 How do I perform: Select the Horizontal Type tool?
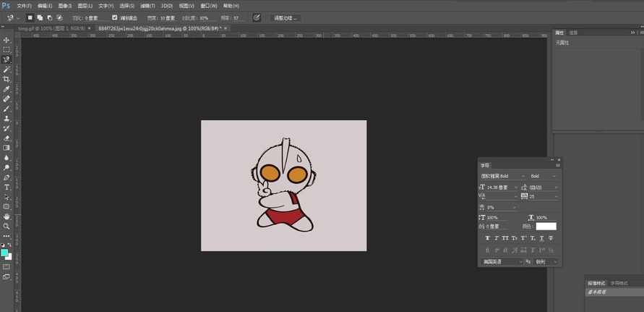[7, 187]
